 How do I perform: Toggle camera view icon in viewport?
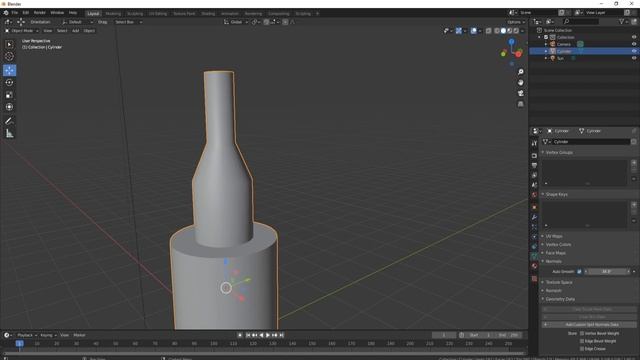pos(520,93)
